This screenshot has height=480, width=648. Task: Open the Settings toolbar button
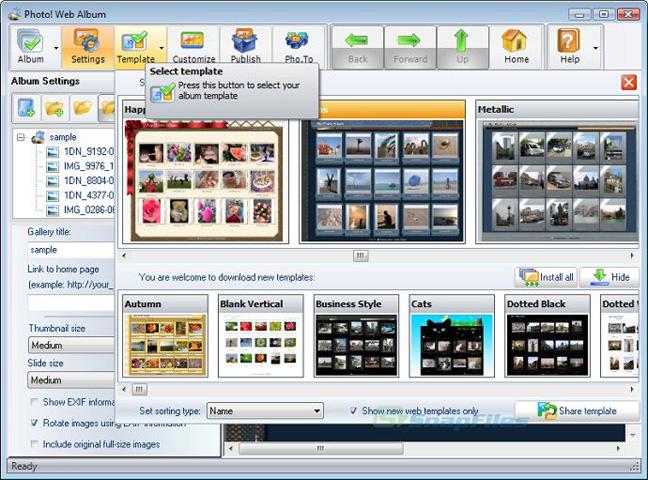pyautogui.click(x=88, y=47)
